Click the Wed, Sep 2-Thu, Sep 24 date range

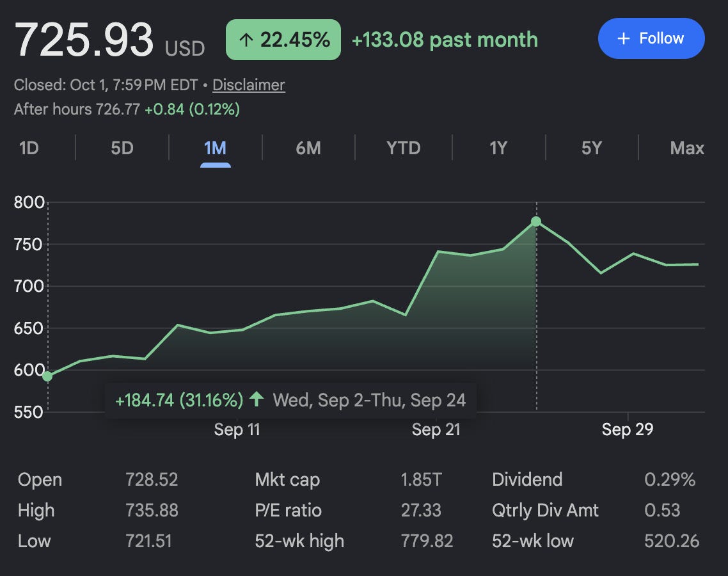pyautogui.click(x=369, y=400)
